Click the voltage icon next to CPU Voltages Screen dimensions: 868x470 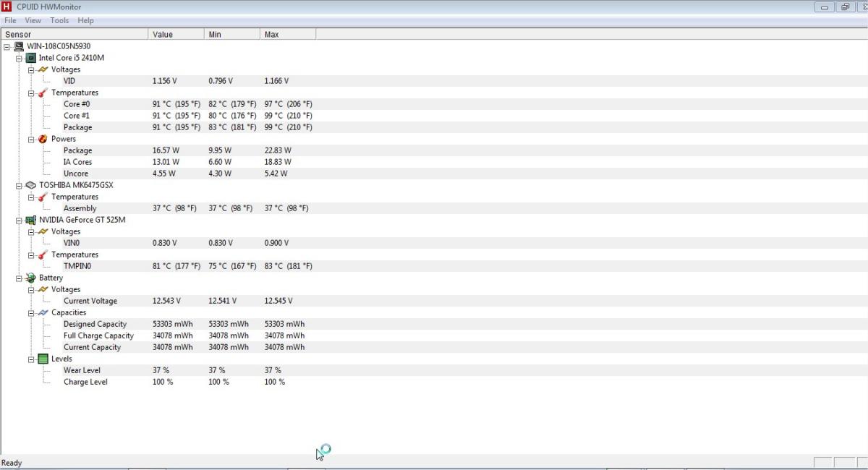tap(43, 69)
